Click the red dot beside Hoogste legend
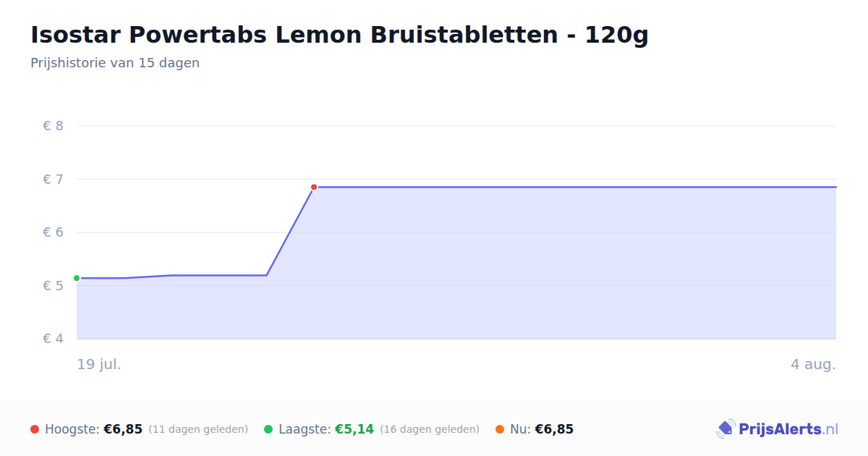 [x=35, y=429]
